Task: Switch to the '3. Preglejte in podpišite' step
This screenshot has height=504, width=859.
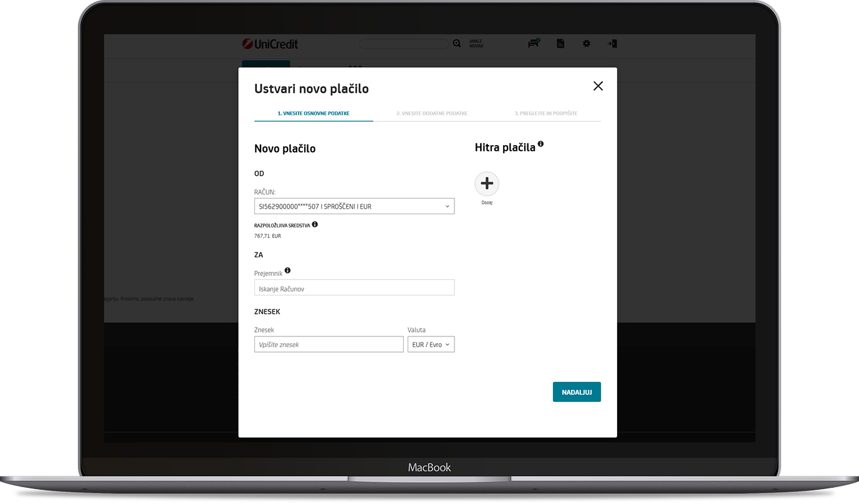Action: [x=545, y=113]
